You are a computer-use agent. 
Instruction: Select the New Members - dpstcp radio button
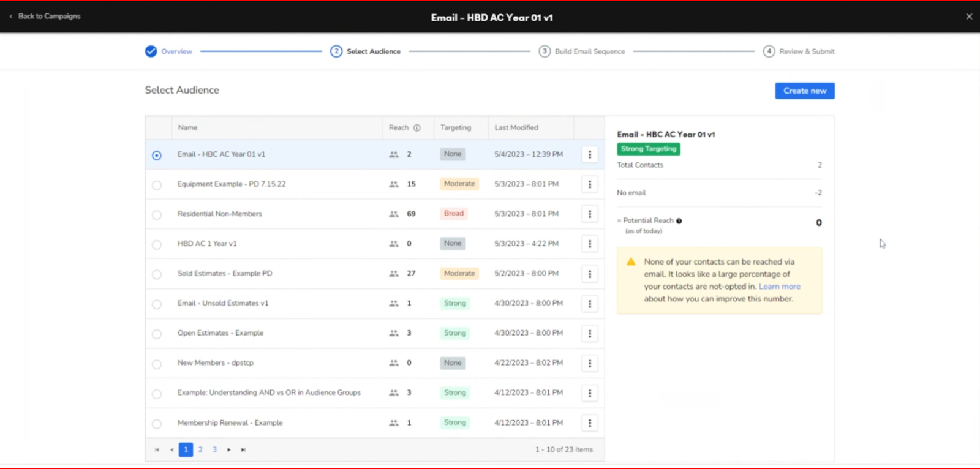pos(157,364)
